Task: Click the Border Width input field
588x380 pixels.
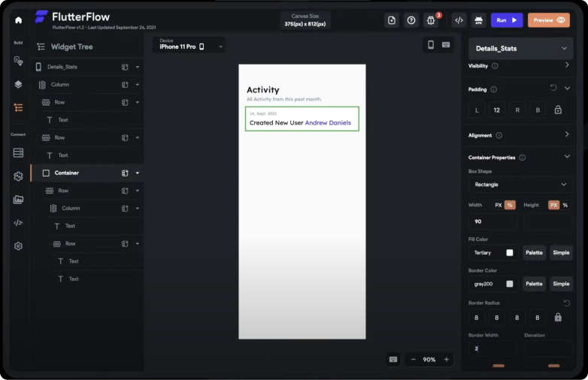Action: click(493, 348)
